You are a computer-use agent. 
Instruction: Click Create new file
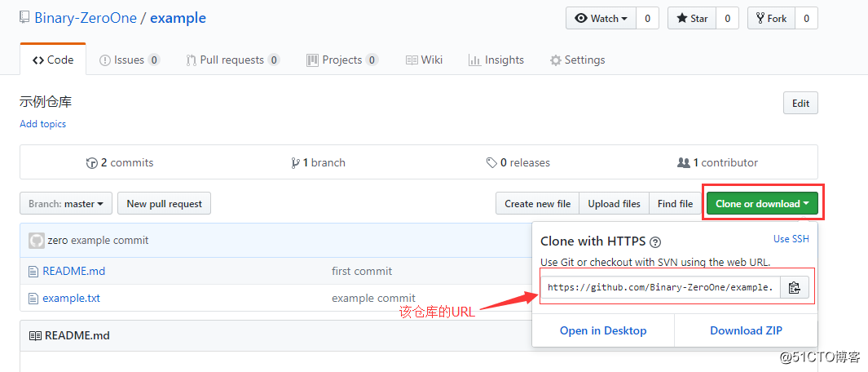pos(538,203)
